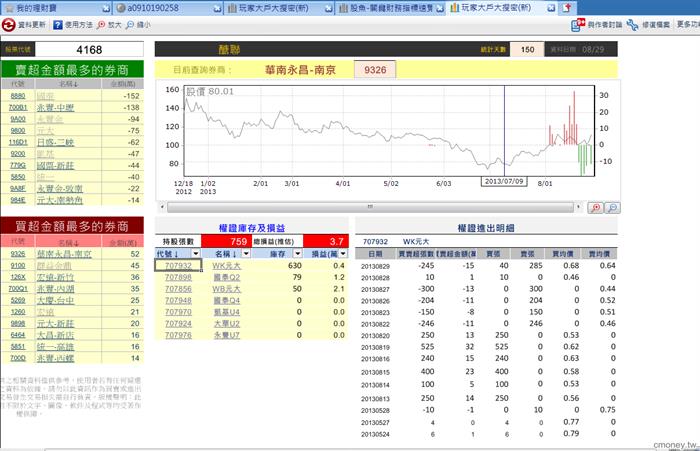The image size is (700, 451).
Task: Select broker 永豐-中壢 in sell list
Action: coord(55,108)
